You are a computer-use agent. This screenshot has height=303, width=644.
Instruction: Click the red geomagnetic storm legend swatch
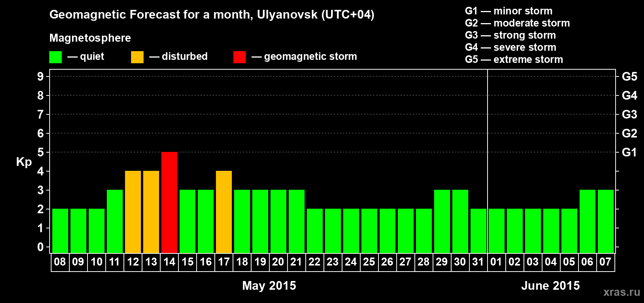239,57
